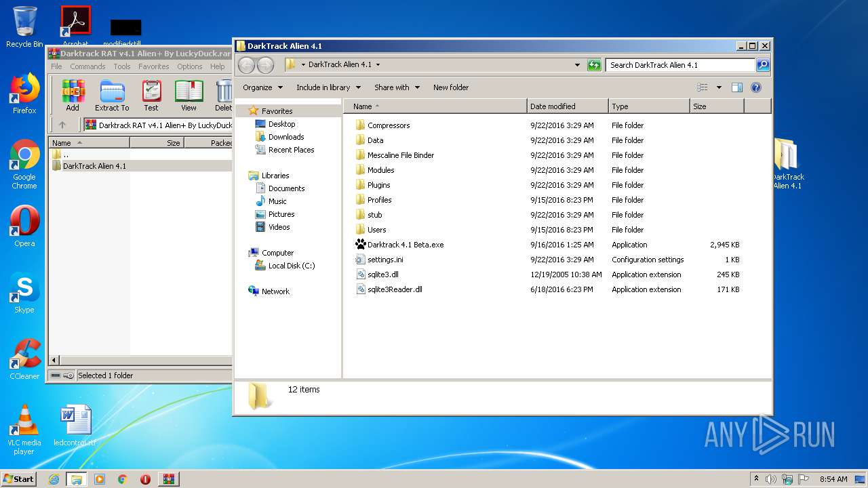This screenshot has height=488, width=868.
Task: Click the Test icon in WinRAR toolbar
Action: (x=151, y=95)
